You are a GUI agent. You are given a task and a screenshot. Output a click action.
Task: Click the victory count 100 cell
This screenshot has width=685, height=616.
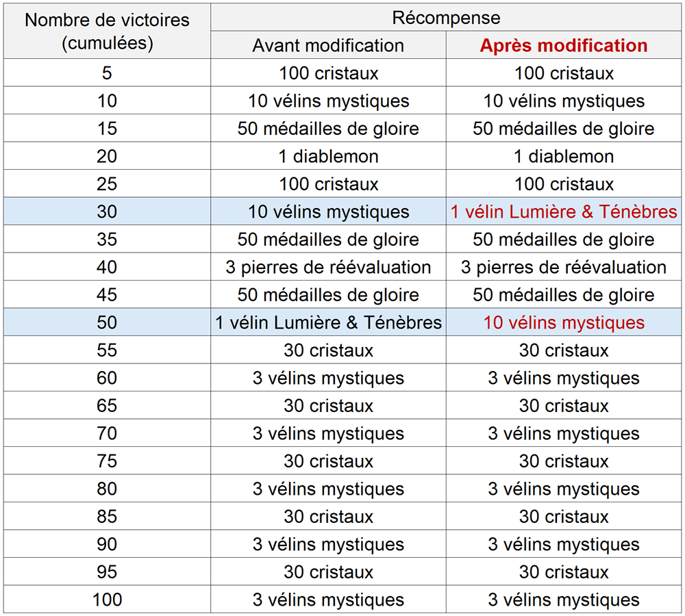[x=107, y=600]
